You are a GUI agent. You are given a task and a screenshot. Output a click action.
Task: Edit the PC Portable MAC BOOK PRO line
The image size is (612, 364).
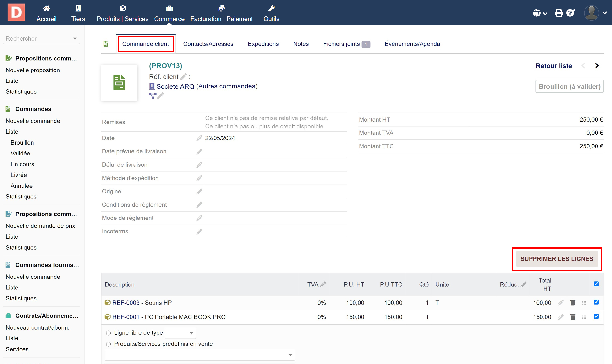pyautogui.click(x=560, y=317)
